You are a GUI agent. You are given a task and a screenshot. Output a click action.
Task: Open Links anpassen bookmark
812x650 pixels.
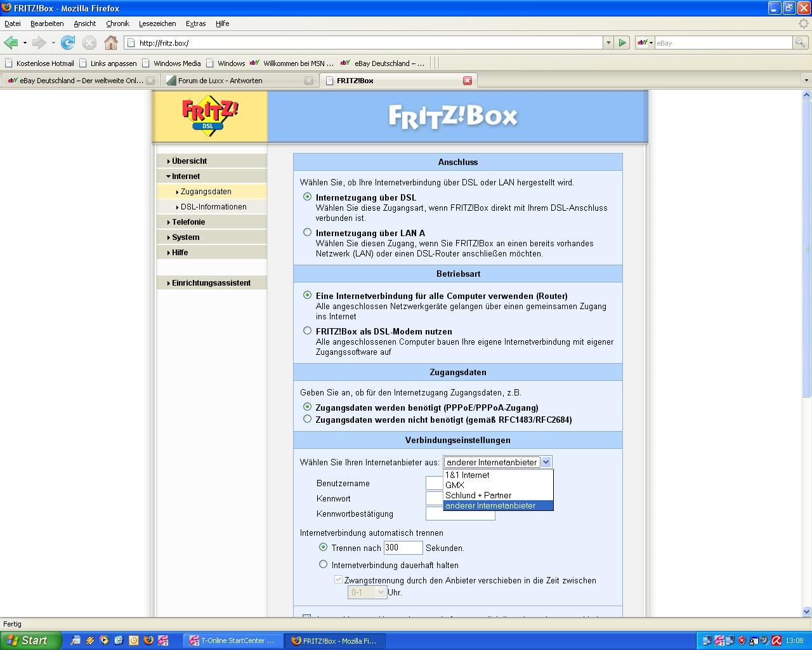click(x=108, y=63)
